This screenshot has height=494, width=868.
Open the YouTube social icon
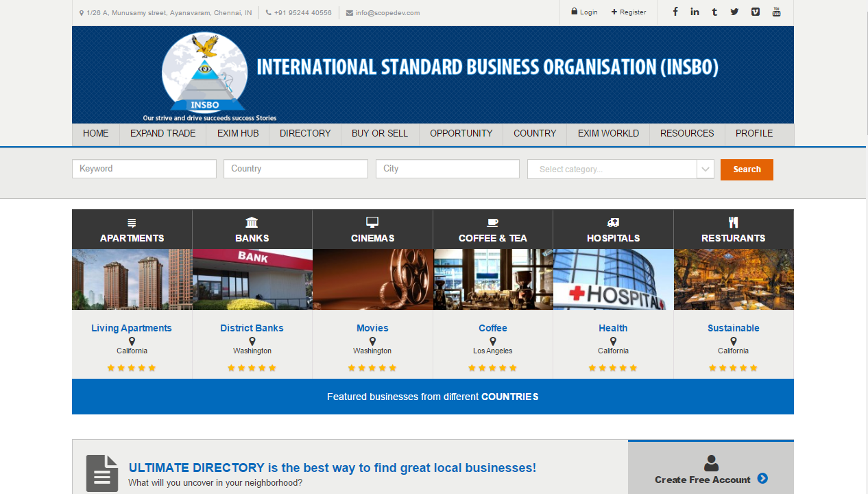776,12
